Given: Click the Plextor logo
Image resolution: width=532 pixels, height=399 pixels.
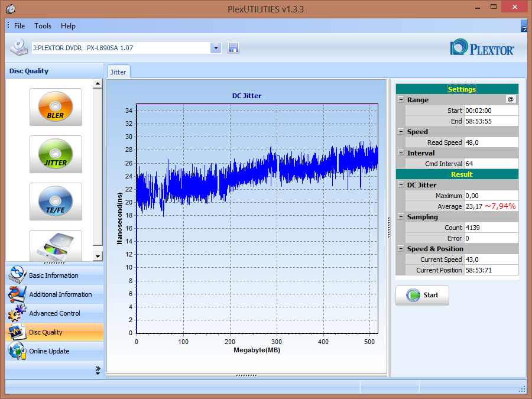Looking at the screenshot, I should [x=482, y=47].
